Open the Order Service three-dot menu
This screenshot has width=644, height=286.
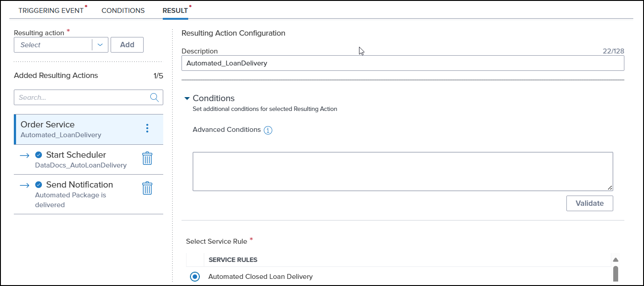[x=147, y=128]
